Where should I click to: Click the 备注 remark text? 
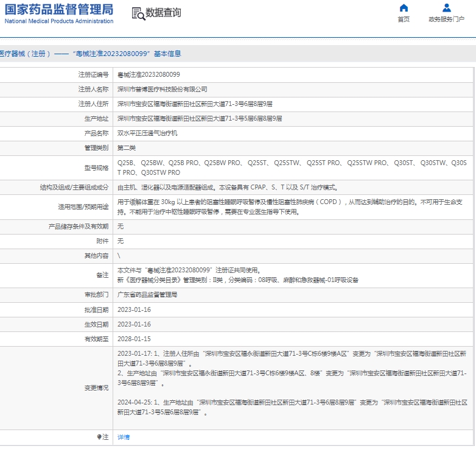(238, 275)
